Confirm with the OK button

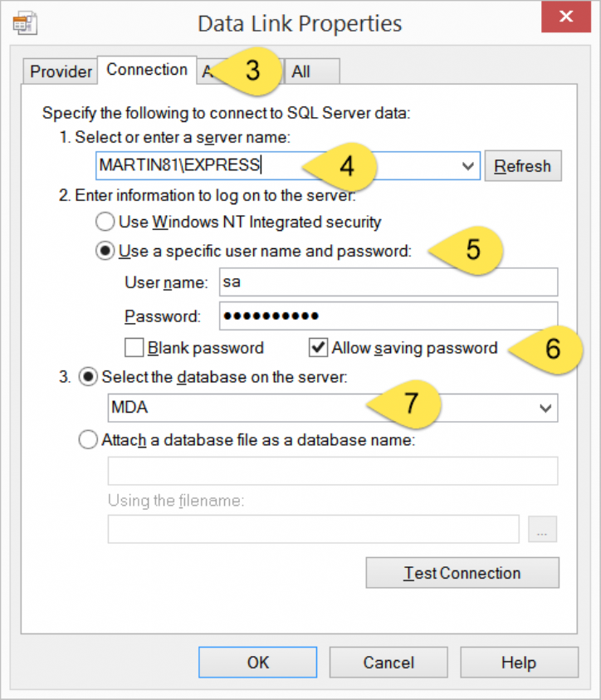coord(258,662)
